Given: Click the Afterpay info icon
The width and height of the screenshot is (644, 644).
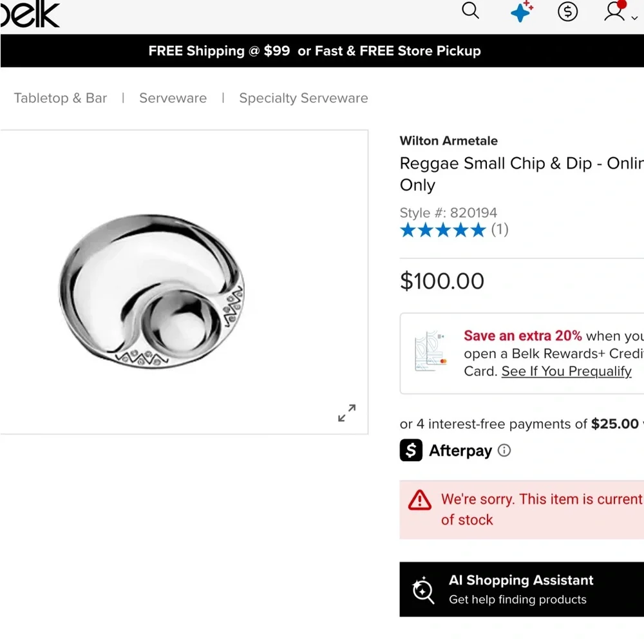Looking at the screenshot, I should click(504, 451).
